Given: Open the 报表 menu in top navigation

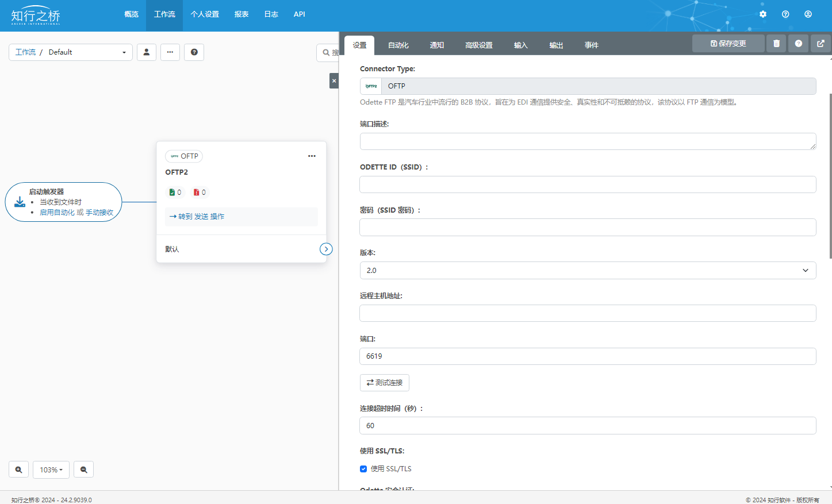Looking at the screenshot, I should [x=241, y=14].
